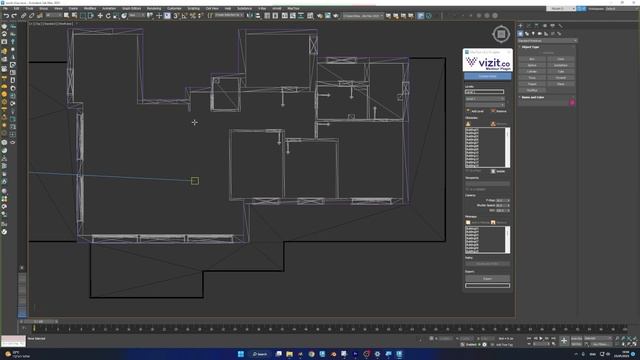Viewport: 640px width, 360px height.
Task: Open the Utilities tab in command panel
Action: [x=560, y=26]
